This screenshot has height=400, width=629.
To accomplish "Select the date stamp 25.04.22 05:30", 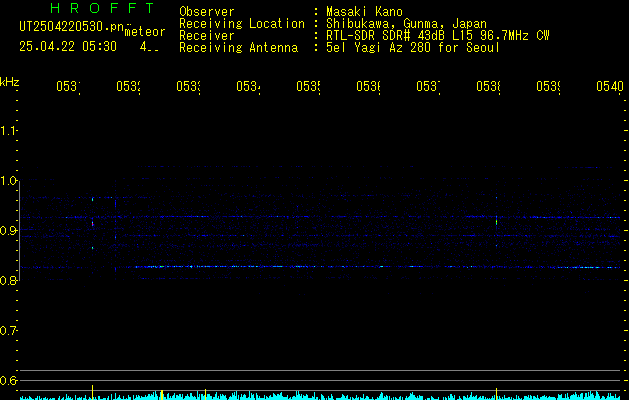I will point(68,47).
